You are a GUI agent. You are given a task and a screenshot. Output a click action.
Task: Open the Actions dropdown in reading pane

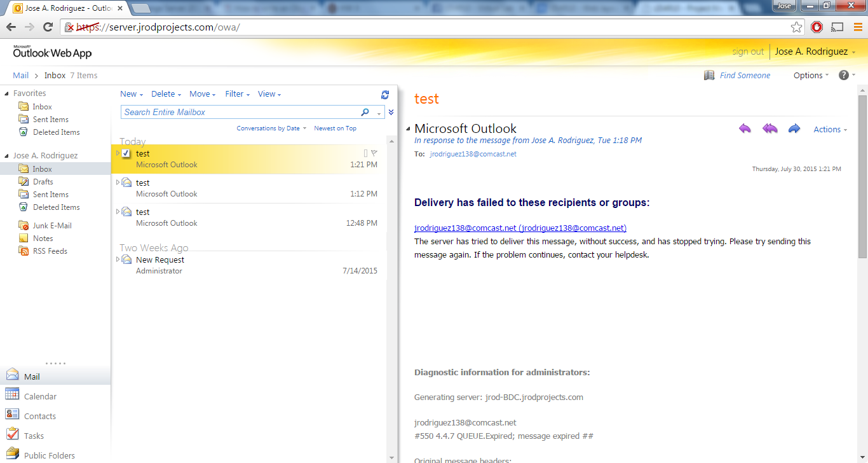831,129
